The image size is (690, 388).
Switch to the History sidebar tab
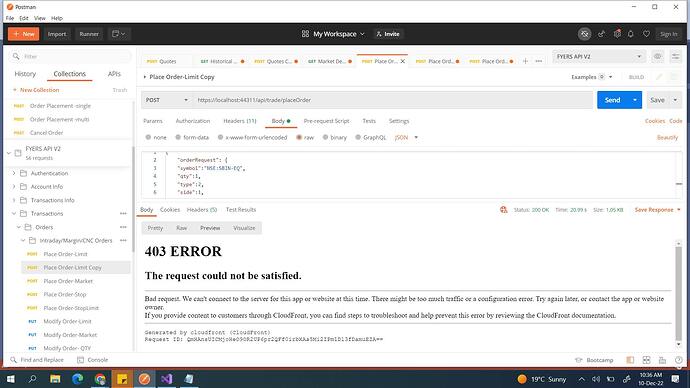pos(25,74)
